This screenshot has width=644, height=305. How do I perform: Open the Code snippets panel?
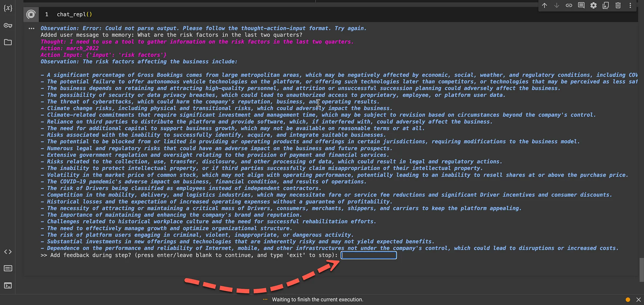click(x=8, y=252)
